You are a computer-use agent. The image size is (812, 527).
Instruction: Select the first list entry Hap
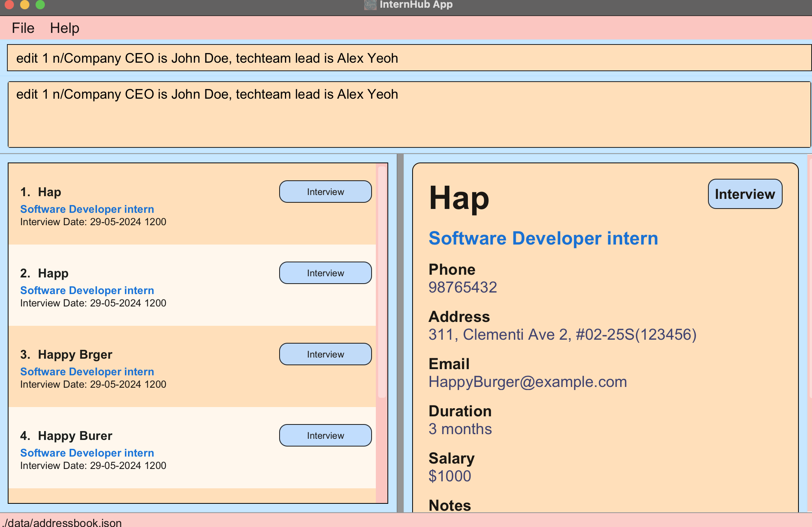(x=49, y=192)
